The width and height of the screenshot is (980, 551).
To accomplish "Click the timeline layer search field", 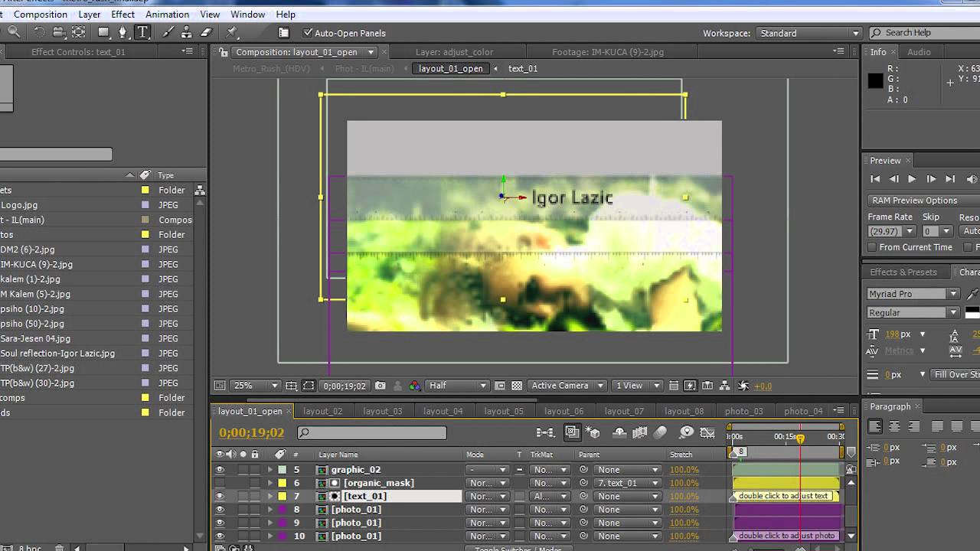I will point(372,433).
